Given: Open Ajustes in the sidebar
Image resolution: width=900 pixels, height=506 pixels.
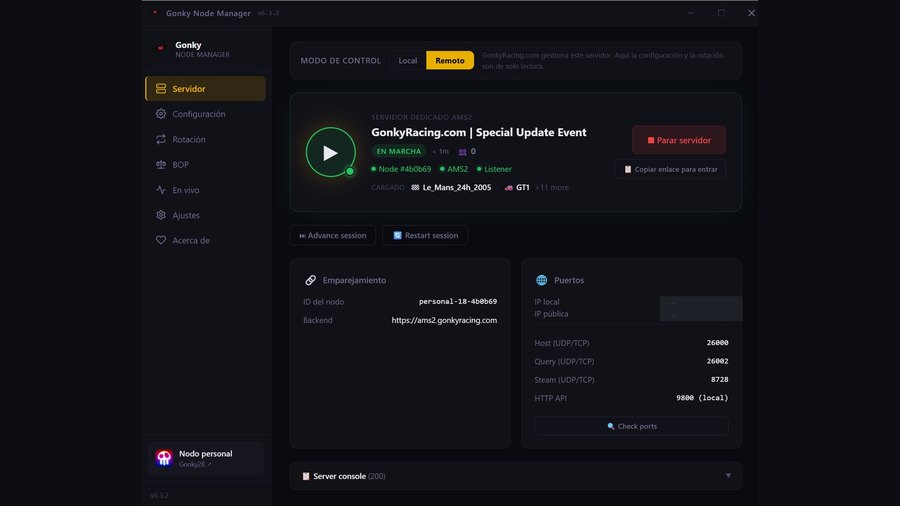Looking at the screenshot, I should click(x=205, y=215).
